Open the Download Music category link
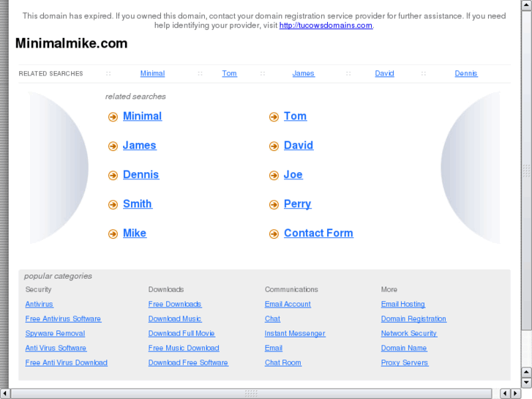 [x=175, y=318]
